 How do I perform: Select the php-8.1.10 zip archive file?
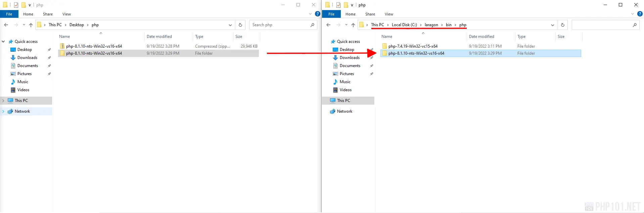coord(94,46)
